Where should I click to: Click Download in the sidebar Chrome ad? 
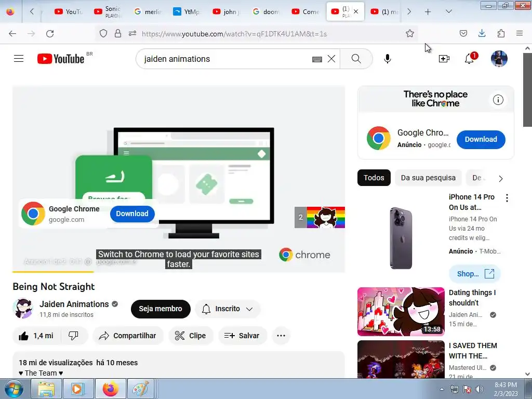click(481, 139)
